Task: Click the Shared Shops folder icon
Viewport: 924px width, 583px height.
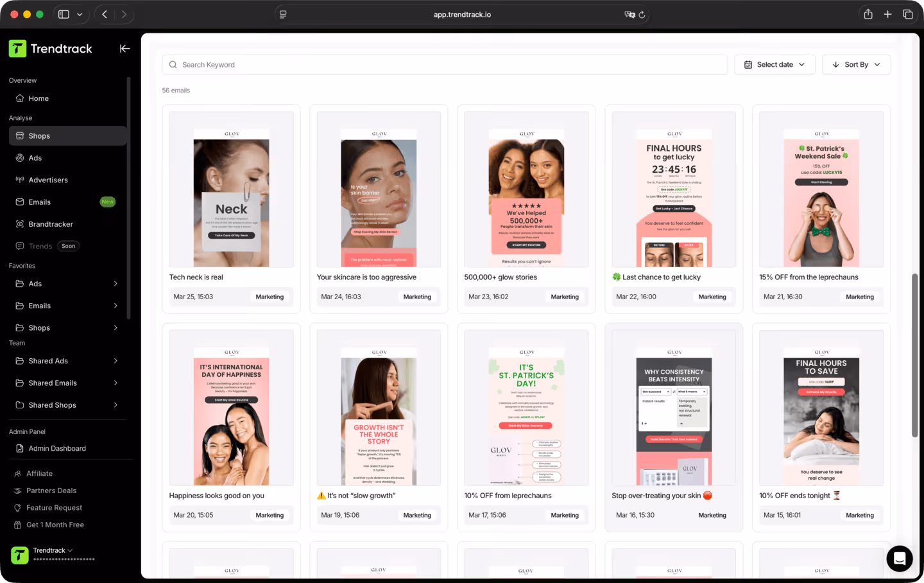Action: pos(20,405)
